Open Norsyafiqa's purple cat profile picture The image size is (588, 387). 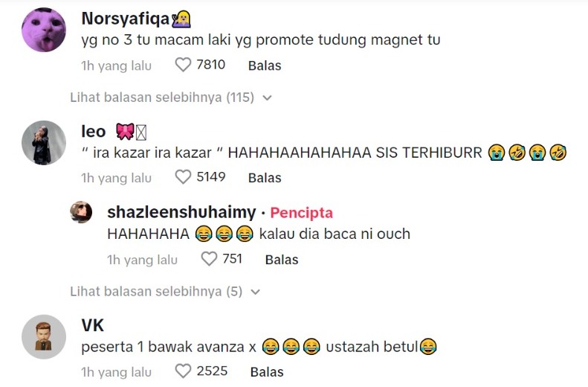[44, 30]
